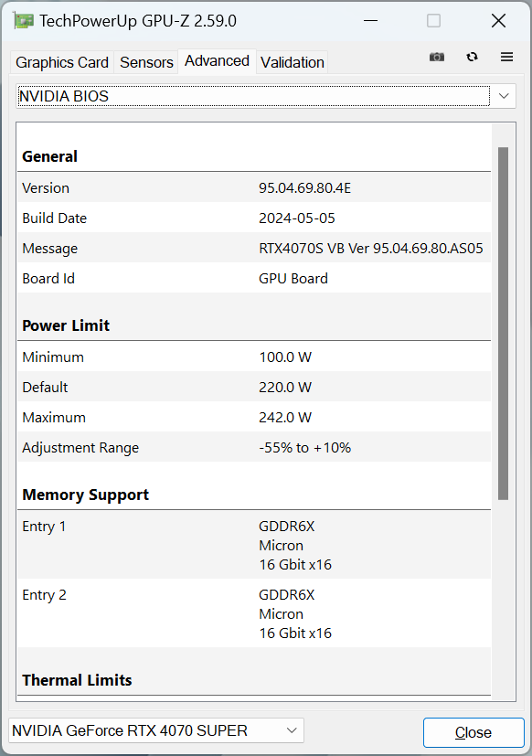
Task: Click the Build Date value 2024-05-05
Action: point(297,218)
